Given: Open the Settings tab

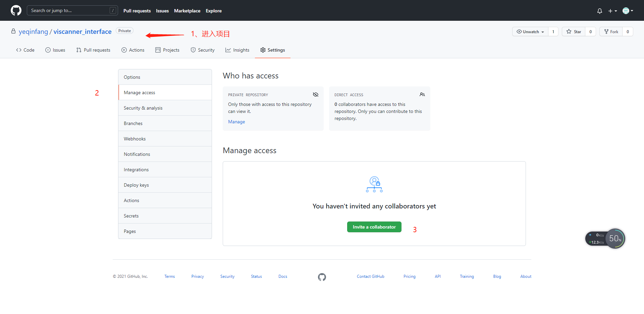Looking at the screenshot, I should [x=273, y=50].
